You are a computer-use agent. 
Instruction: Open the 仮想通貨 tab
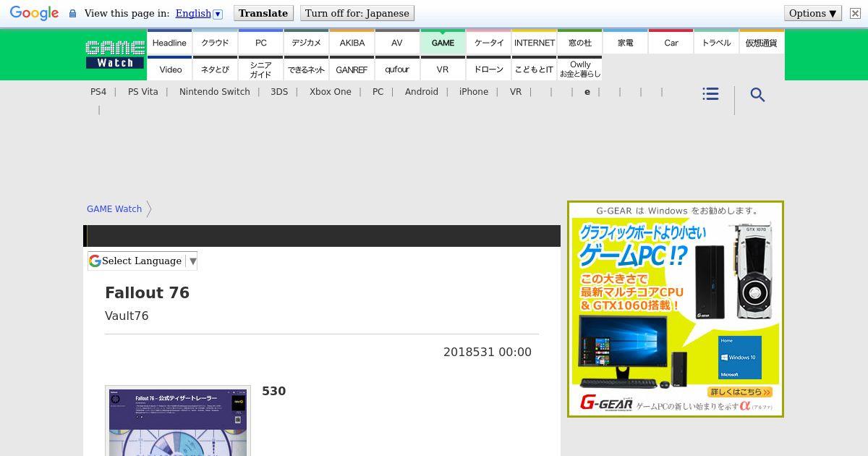(x=762, y=42)
